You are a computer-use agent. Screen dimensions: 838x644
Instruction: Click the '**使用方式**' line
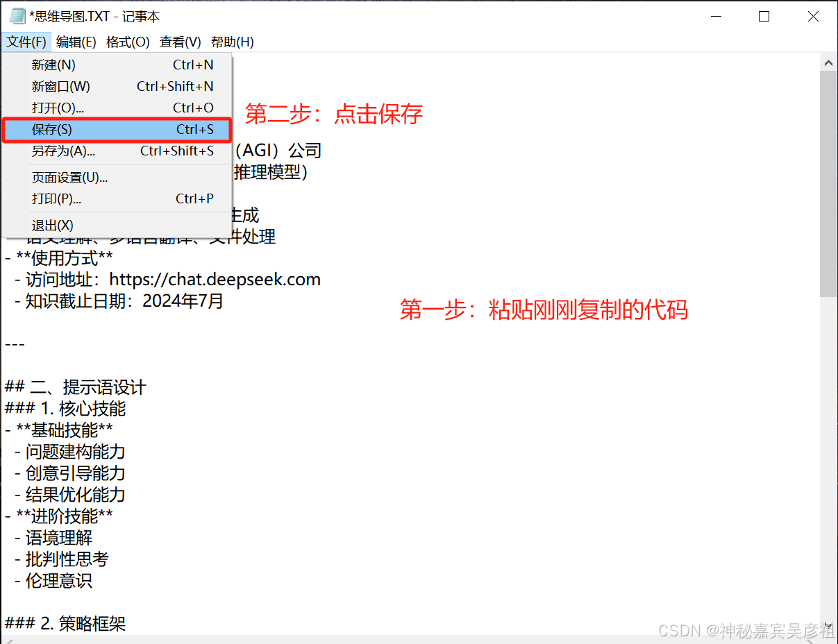[x=59, y=258]
